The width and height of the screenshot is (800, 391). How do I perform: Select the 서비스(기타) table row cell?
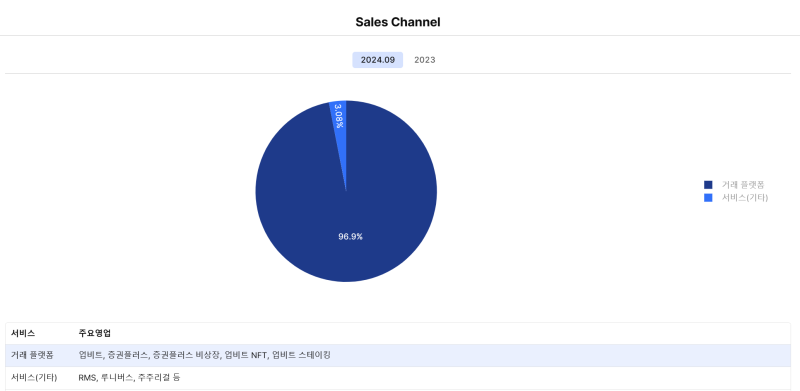tap(34, 378)
